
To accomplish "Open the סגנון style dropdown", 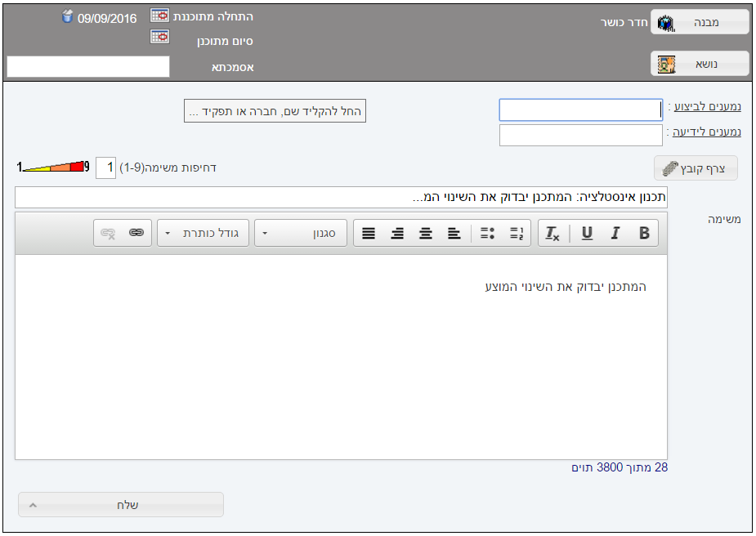I will click(x=300, y=234).
